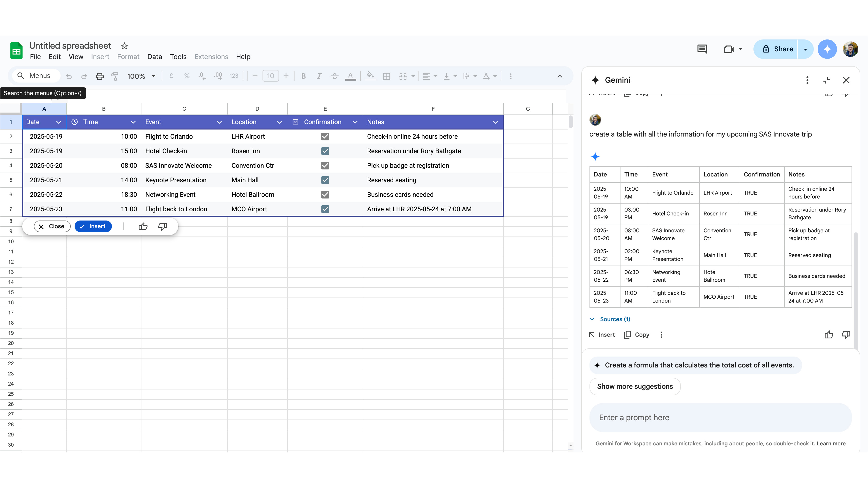The width and height of the screenshot is (868, 488).
Task: Click the undo arrow icon
Action: click(69, 76)
